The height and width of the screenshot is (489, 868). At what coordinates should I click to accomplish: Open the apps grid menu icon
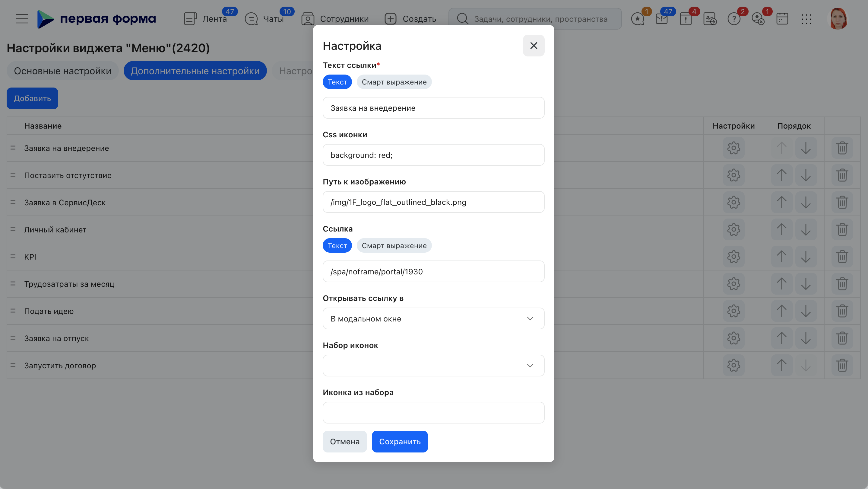806,19
